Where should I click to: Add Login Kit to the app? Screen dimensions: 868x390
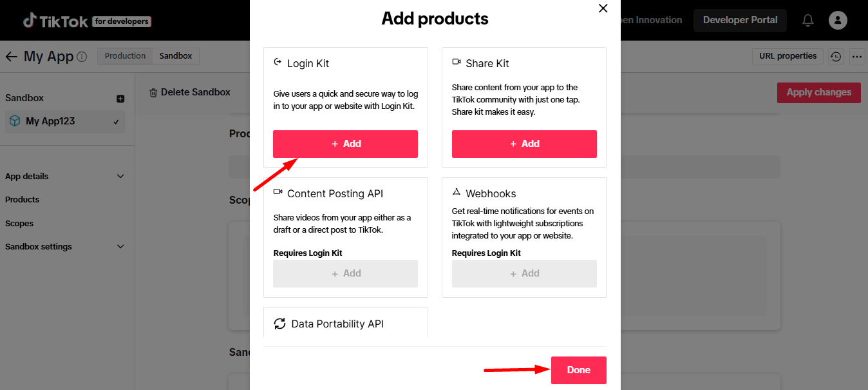tap(345, 144)
